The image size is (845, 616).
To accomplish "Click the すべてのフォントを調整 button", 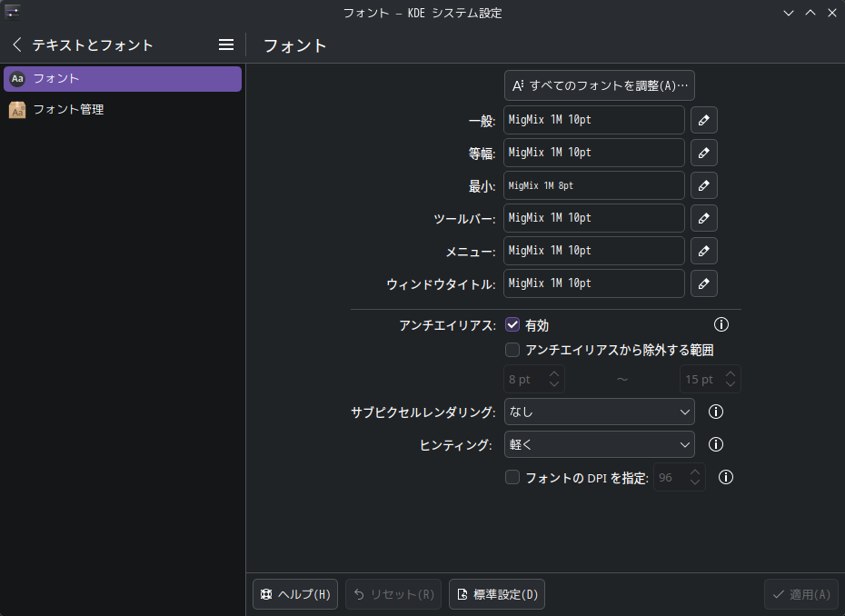I will click(x=600, y=85).
